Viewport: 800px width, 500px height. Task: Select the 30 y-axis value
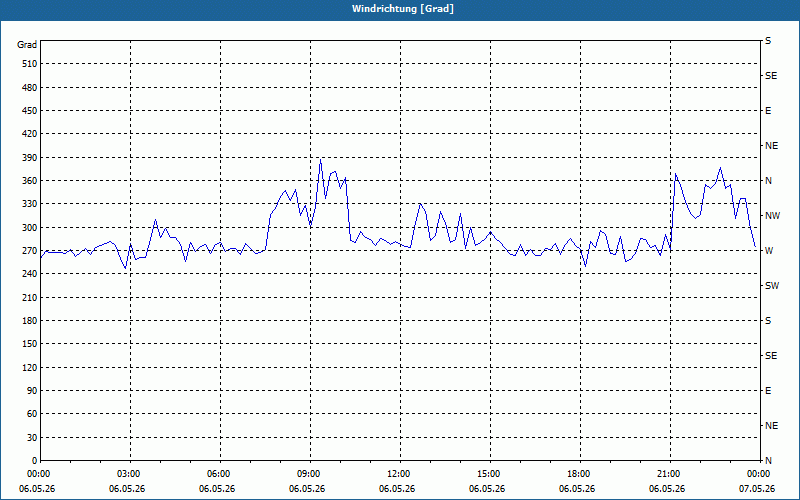click(32, 437)
